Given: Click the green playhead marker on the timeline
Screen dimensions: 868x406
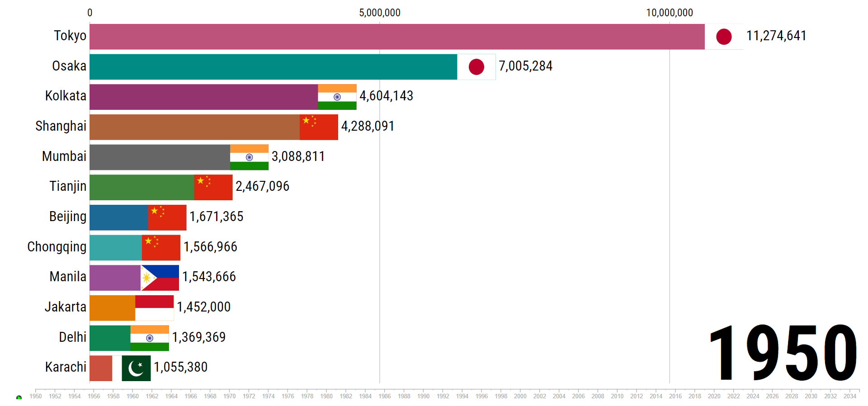Looking at the screenshot, I should (x=19, y=398).
